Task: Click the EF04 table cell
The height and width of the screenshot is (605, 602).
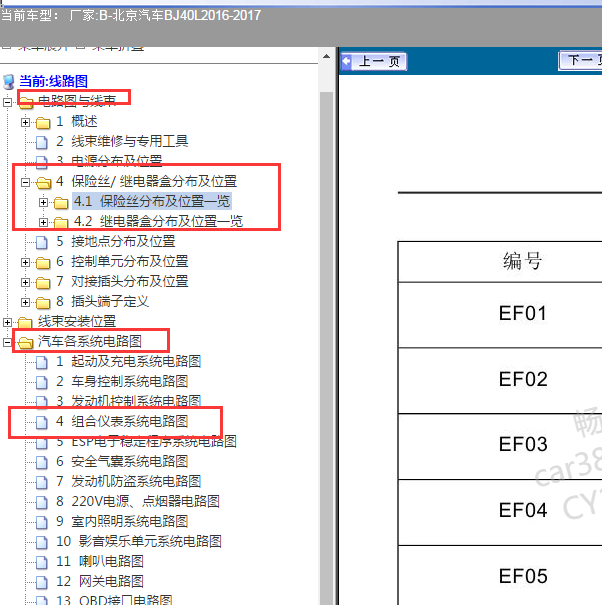Action: point(500,512)
